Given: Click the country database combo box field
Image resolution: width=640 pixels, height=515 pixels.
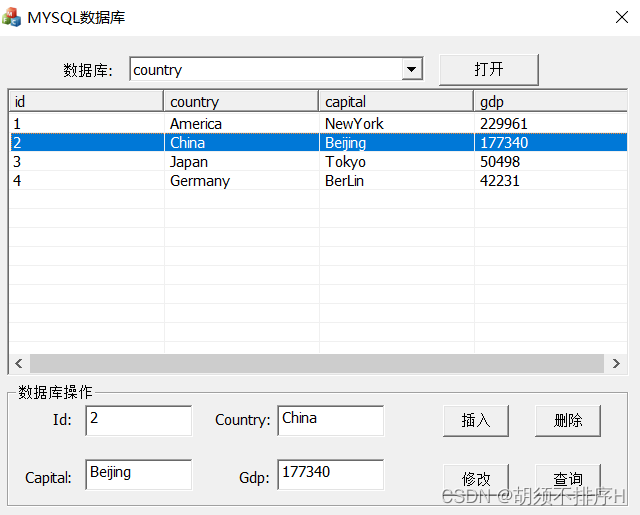Looking at the screenshot, I should coord(276,69).
